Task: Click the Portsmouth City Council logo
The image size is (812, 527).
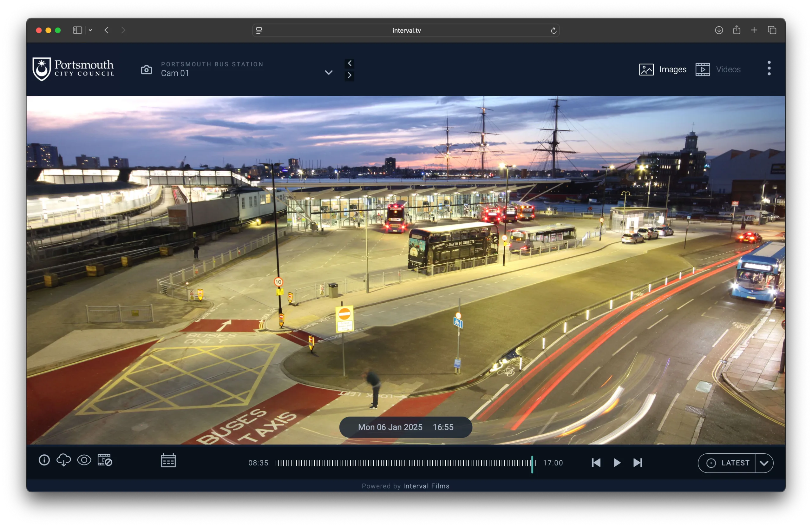Action: (73, 69)
